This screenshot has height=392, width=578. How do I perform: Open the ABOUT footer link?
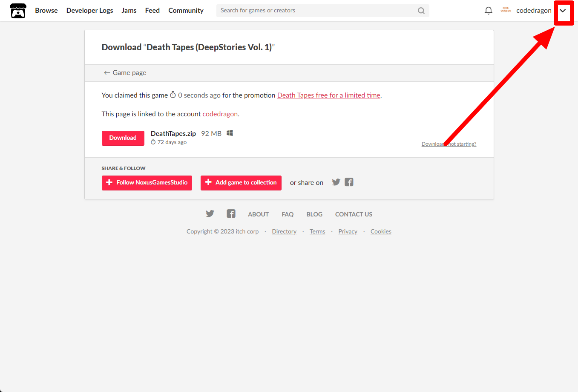(x=259, y=214)
